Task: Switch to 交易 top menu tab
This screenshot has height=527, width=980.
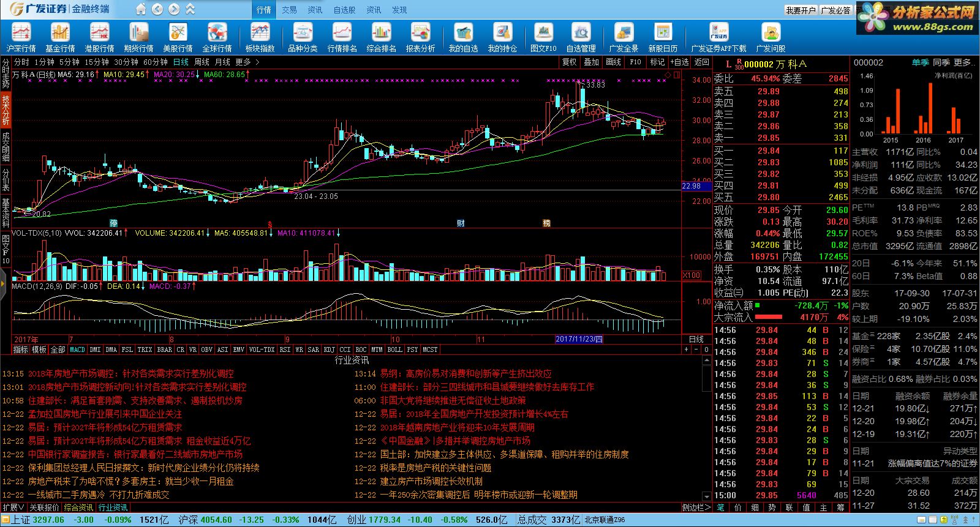Action: tap(289, 10)
